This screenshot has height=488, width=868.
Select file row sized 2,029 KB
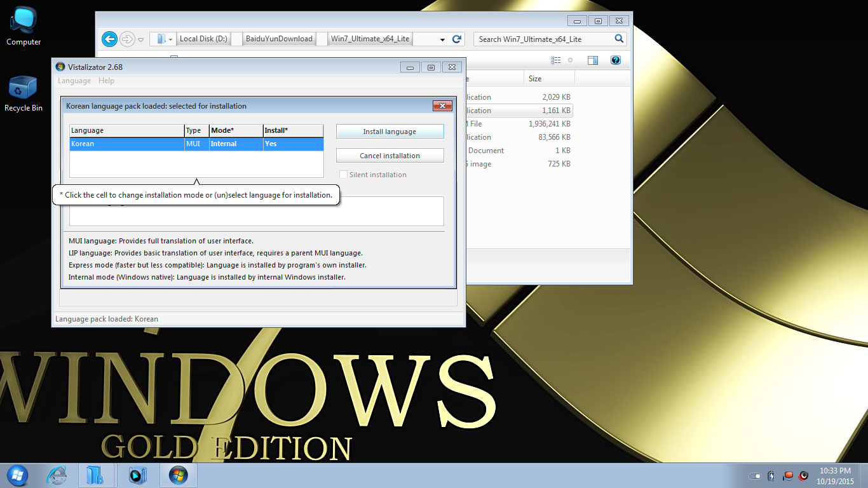pos(519,97)
